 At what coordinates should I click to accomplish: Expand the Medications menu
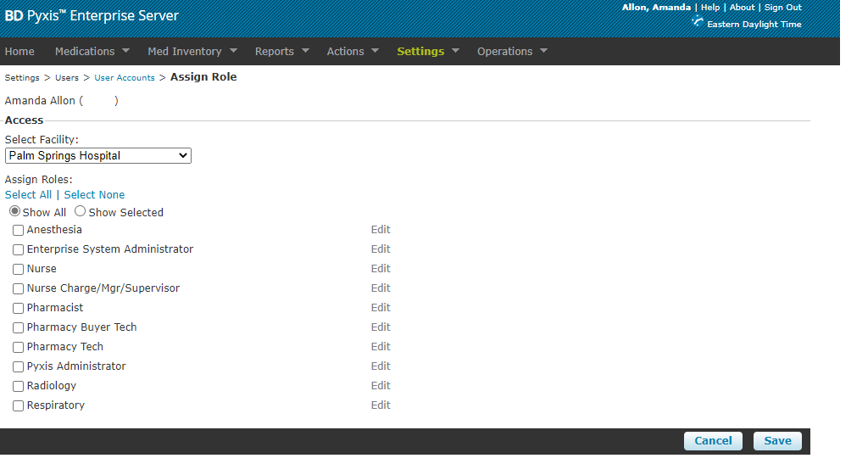click(92, 52)
